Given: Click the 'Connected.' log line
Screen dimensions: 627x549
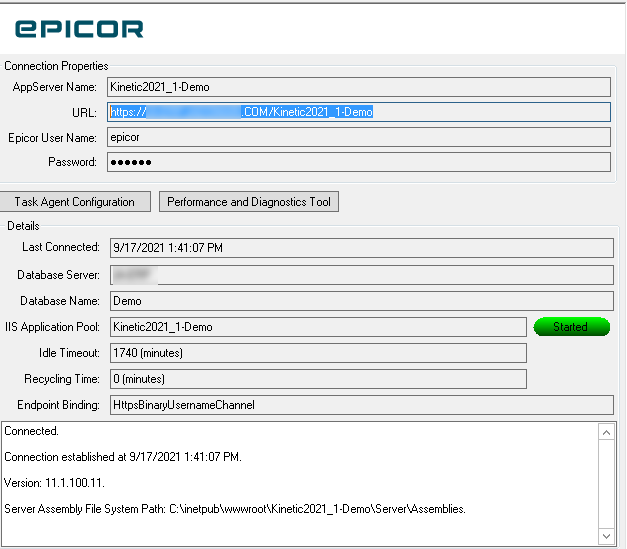Looking at the screenshot, I should (32, 431).
